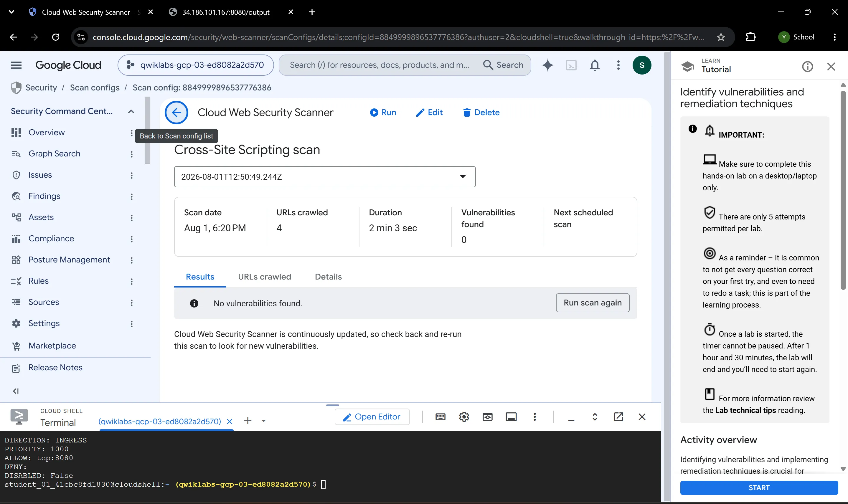Open the Rules options kebab
Screen dimensions: 848x504
tap(131, 281)
